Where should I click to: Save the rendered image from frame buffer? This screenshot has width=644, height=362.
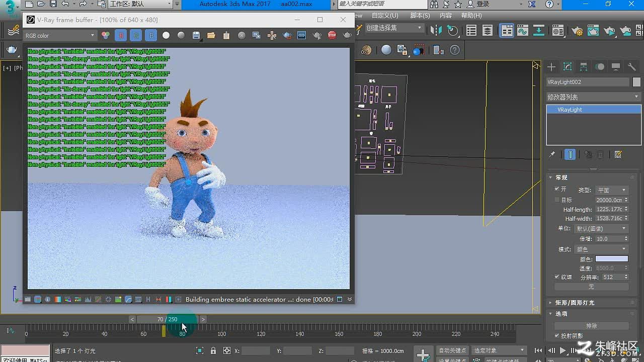(196, 35)
